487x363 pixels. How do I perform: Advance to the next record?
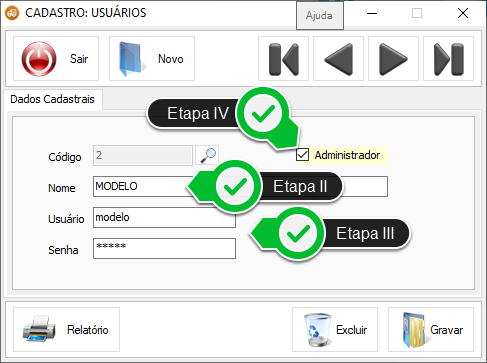coord(393,59)
